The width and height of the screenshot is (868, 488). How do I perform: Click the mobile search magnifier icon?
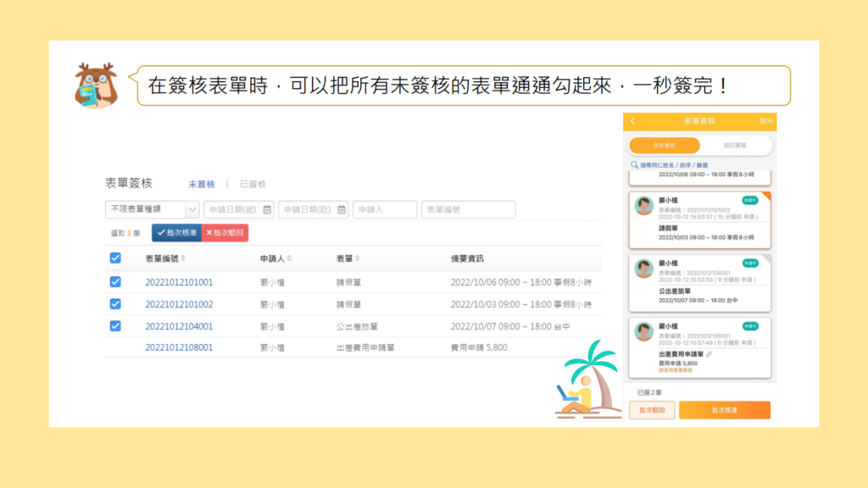[634, 165]
